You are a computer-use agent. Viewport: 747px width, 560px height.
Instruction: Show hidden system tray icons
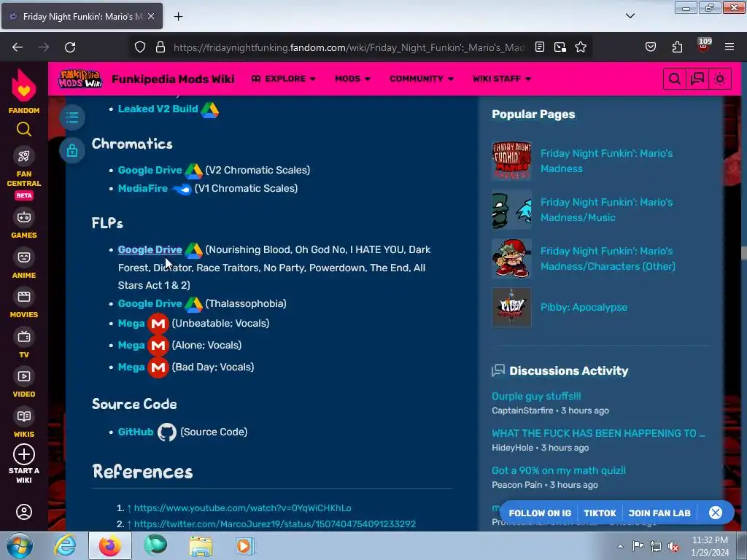pyautogui.click(x=620, y=546)
